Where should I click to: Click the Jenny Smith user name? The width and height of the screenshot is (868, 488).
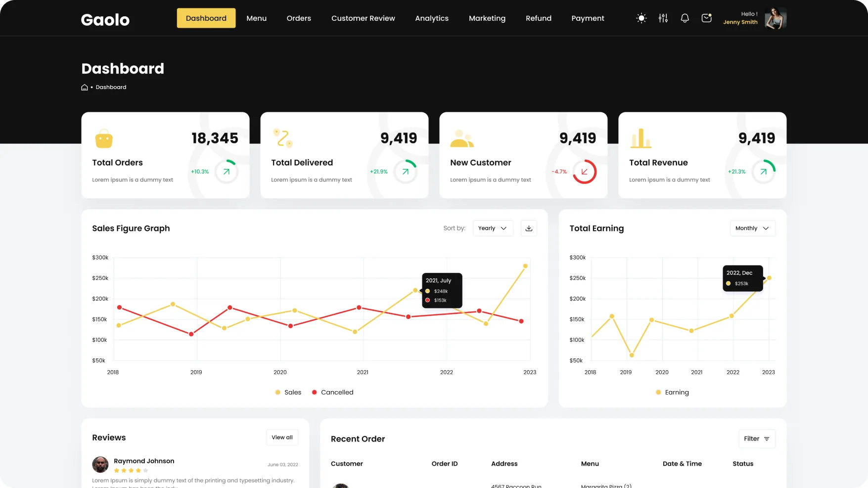(740, 22)
